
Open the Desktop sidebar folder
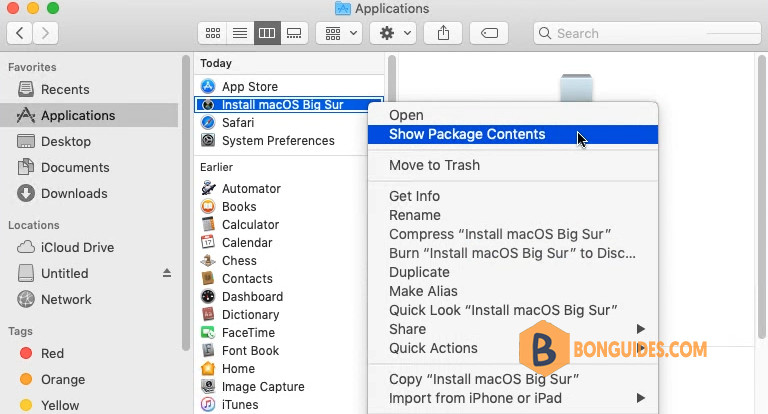(89, 142)
